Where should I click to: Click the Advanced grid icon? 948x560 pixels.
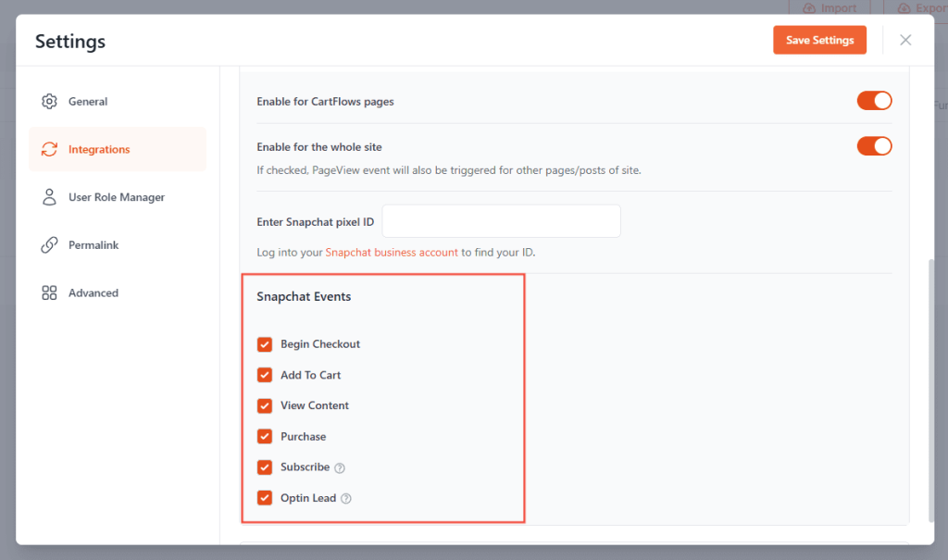(49, 292)
